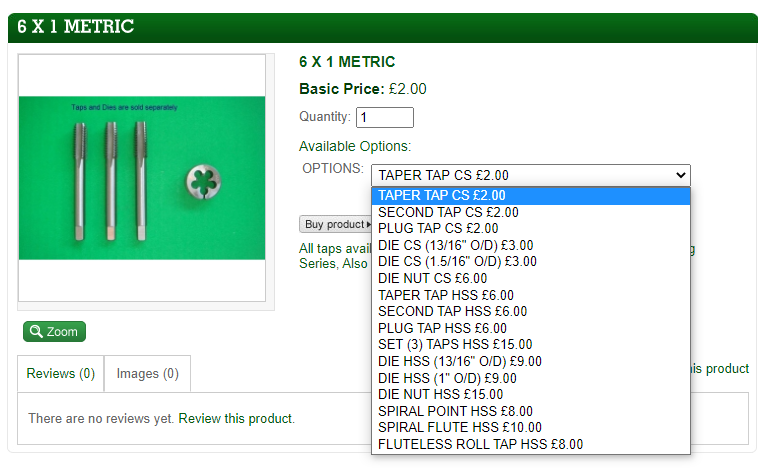Viewport: 759px width, 473px height.
Task: Select PLUG TAP CS £2.00 option
Action: click(x=440, y=228)
